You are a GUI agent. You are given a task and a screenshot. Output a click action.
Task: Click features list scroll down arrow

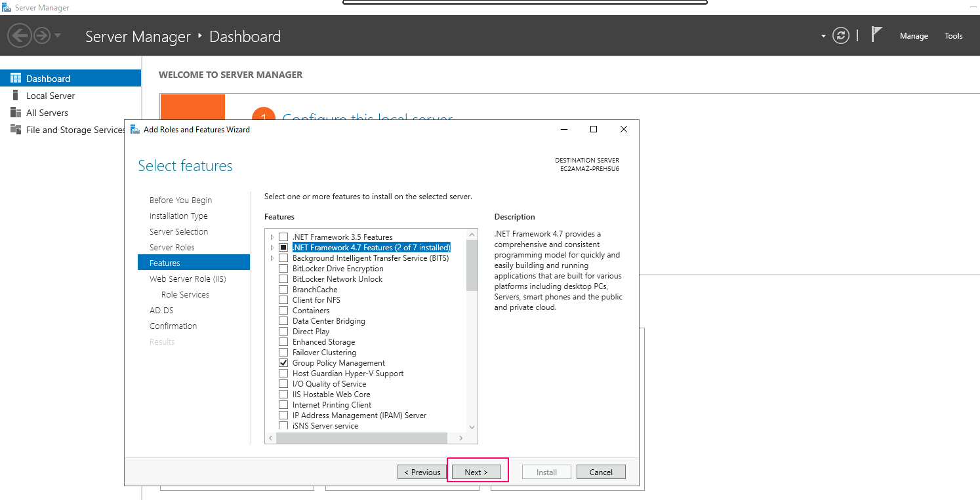[472, 427]
